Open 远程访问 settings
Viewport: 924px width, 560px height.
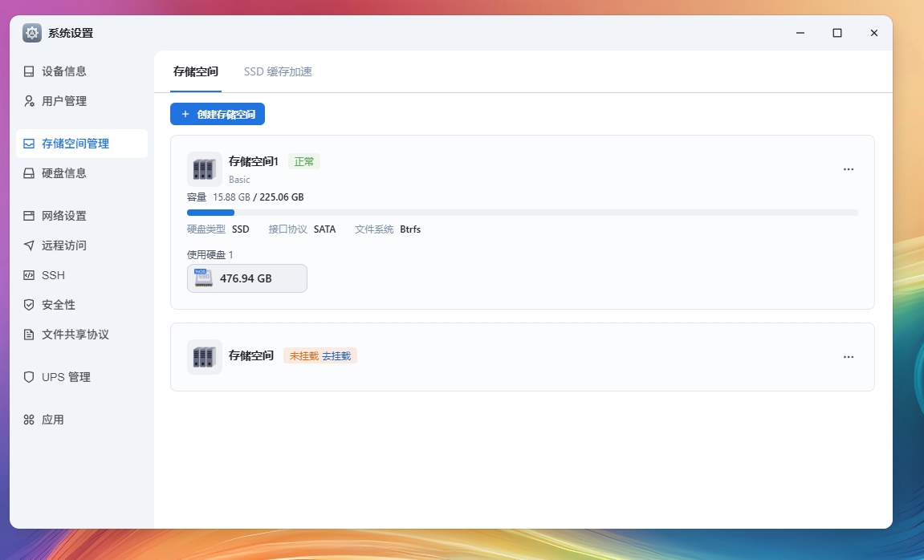[82, 246]
